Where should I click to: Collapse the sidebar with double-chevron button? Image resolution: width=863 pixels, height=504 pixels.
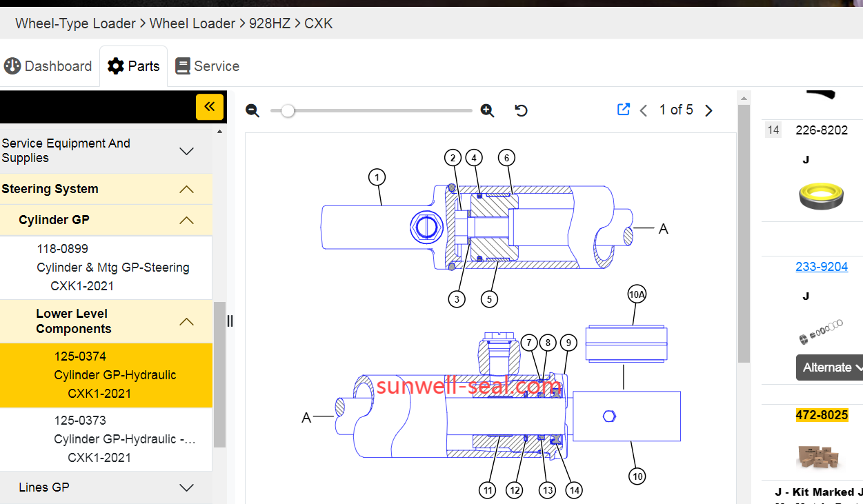click(x=210, y=107)
